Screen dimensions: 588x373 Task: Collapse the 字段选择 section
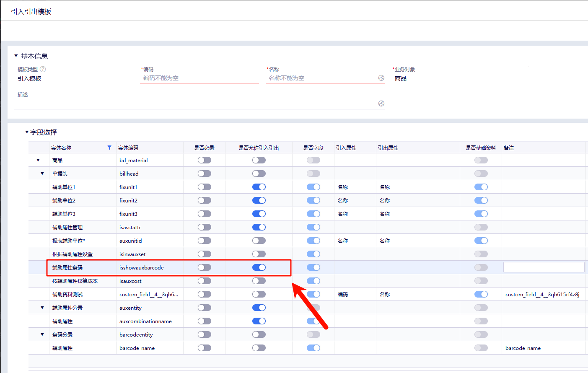(27, 132)
